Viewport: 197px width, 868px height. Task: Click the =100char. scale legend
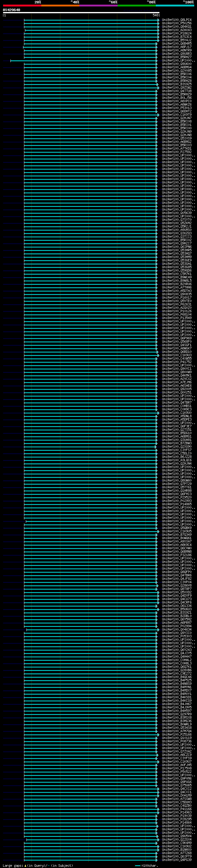point(146,866)
